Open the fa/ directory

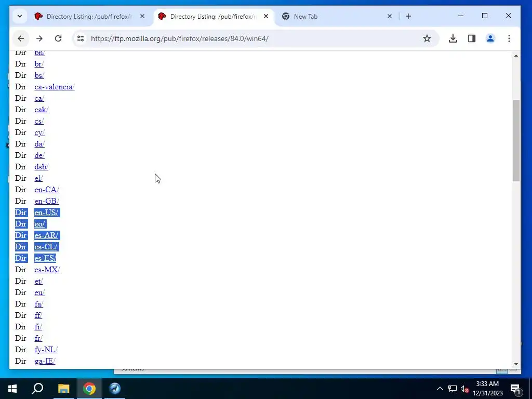(x=39, y=304)
